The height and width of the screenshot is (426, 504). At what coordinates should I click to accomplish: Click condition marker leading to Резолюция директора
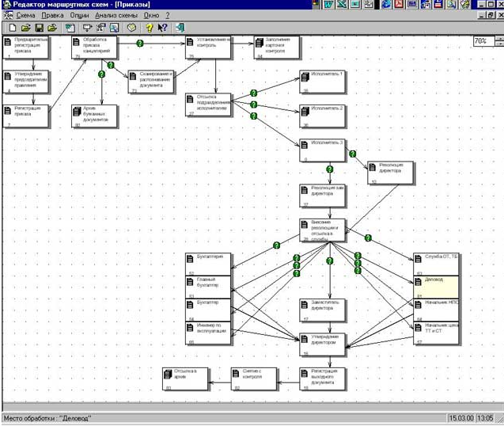pyautogui.click(x=353, y=154)
